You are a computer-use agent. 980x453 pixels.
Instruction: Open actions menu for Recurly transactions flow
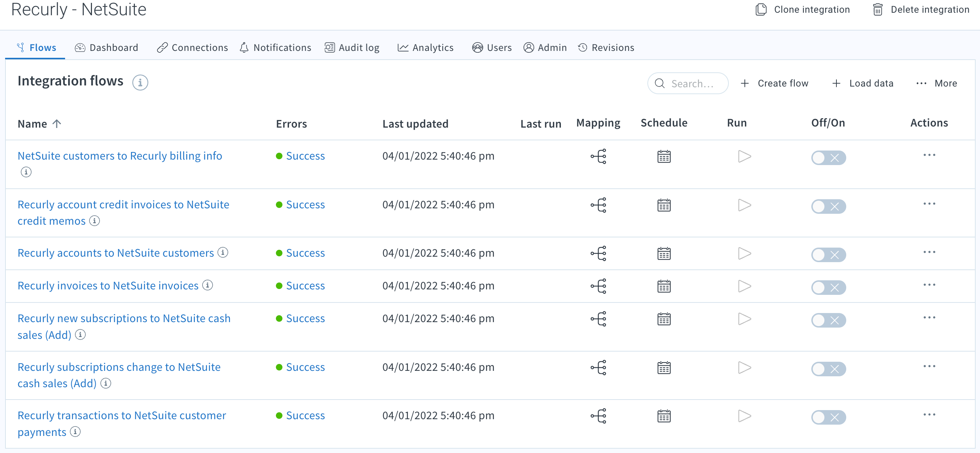click(929, 414)
